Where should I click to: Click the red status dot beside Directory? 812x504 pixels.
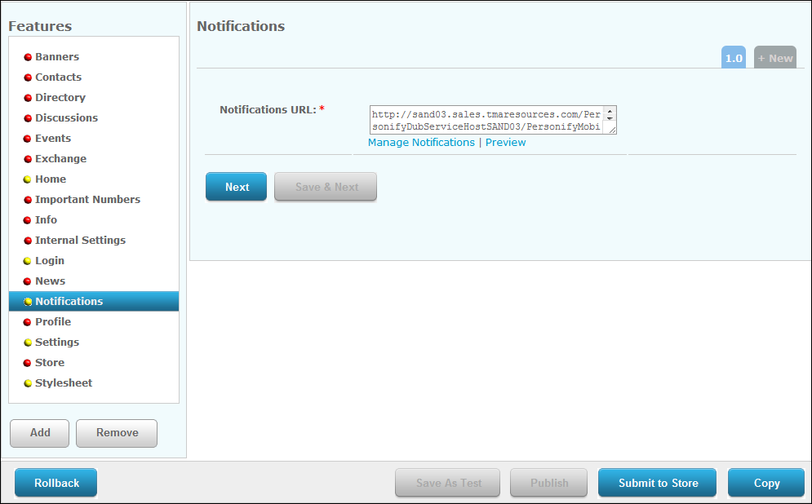[x=28, y=98]
